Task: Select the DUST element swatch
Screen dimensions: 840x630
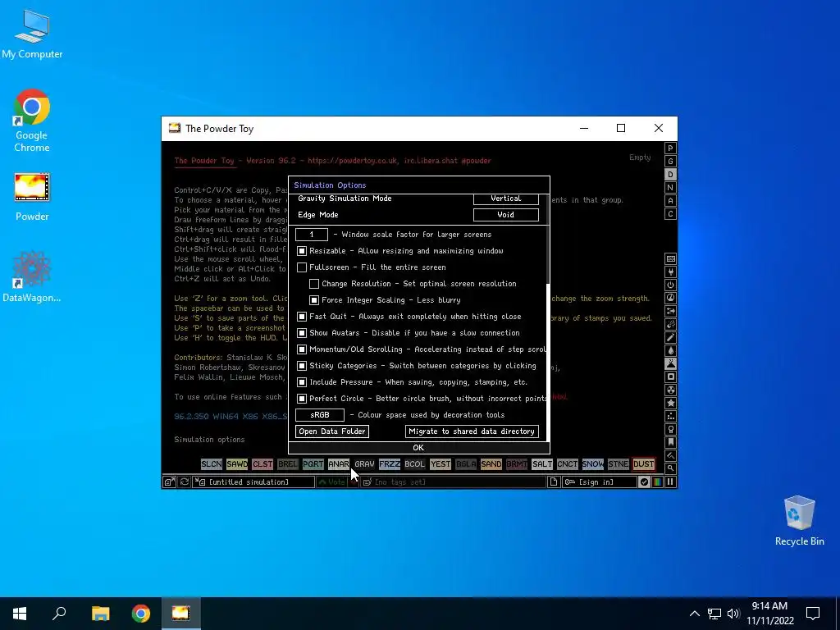Action: pos(643,464)
